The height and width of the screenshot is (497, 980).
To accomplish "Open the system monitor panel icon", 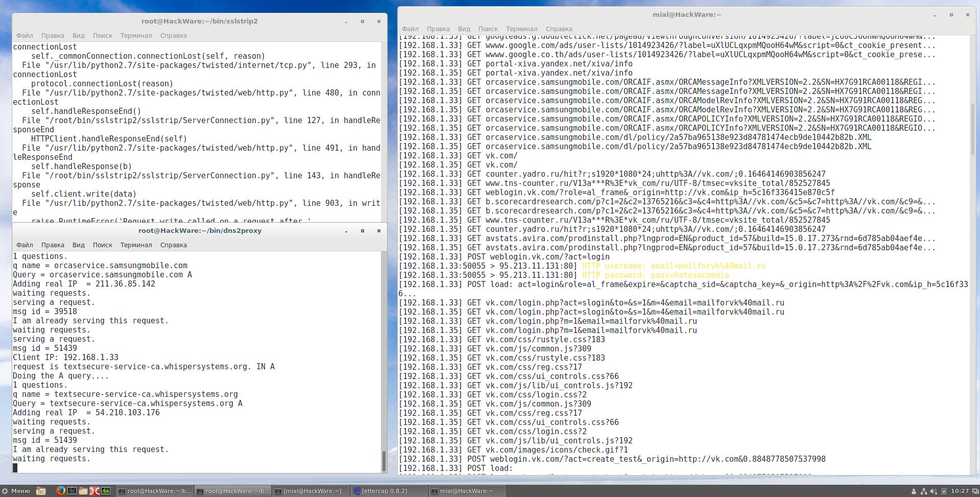I will pyautogui.click(x=106, y=491).
